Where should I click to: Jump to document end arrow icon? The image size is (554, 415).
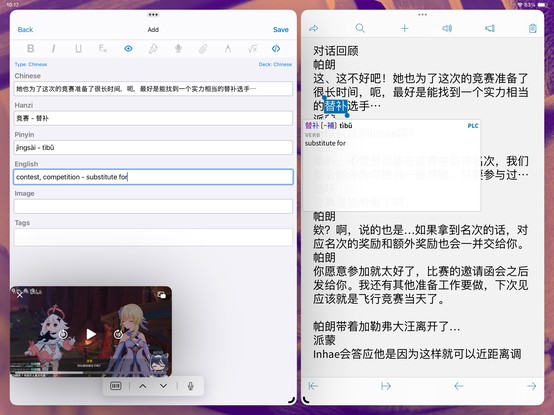coord(386,386)
